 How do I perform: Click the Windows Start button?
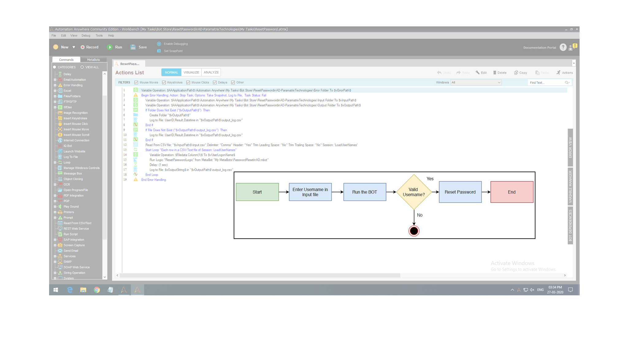pyautogui.click(x=56, y=290)
